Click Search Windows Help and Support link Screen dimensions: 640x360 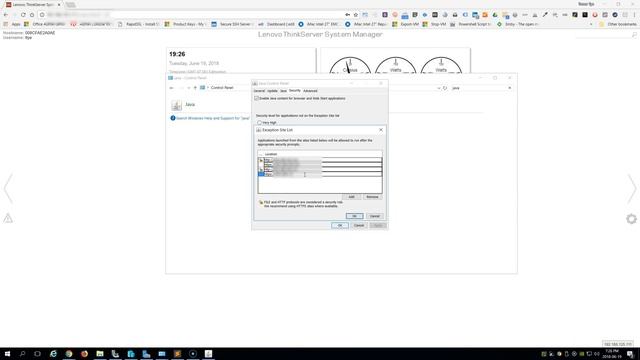212,118
